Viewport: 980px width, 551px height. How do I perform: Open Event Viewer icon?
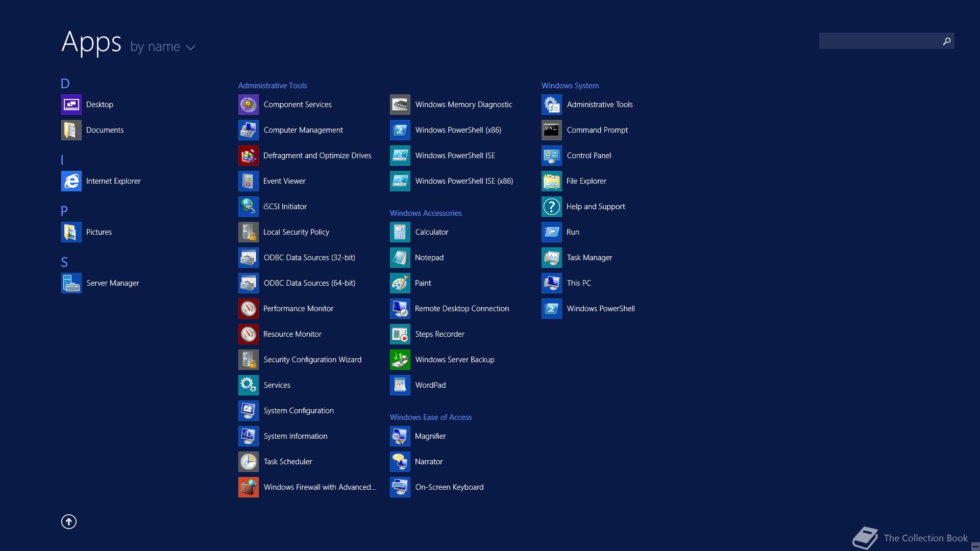(x=249, y=181)
